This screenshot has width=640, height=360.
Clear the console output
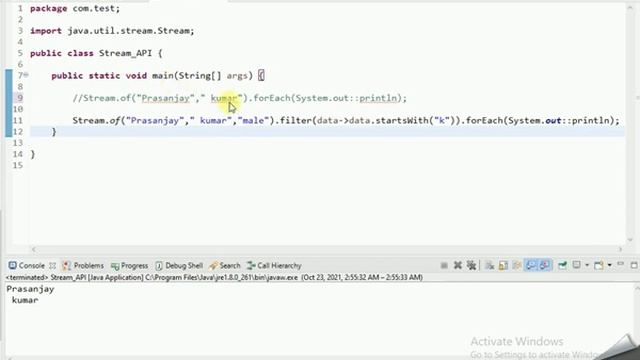tap(489, 266)
